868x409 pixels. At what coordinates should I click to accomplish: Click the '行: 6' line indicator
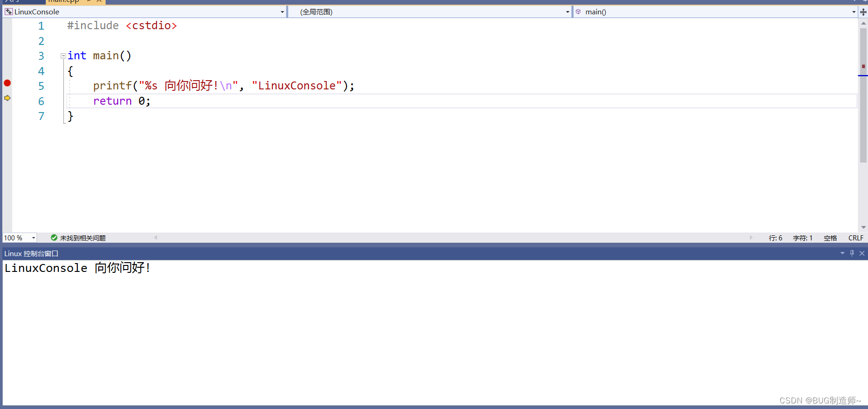(775, 238)
